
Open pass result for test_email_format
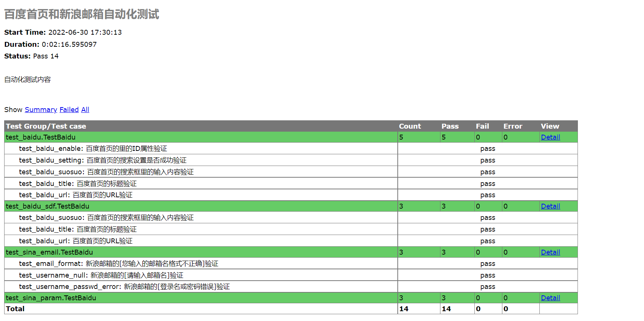[488, 264]
